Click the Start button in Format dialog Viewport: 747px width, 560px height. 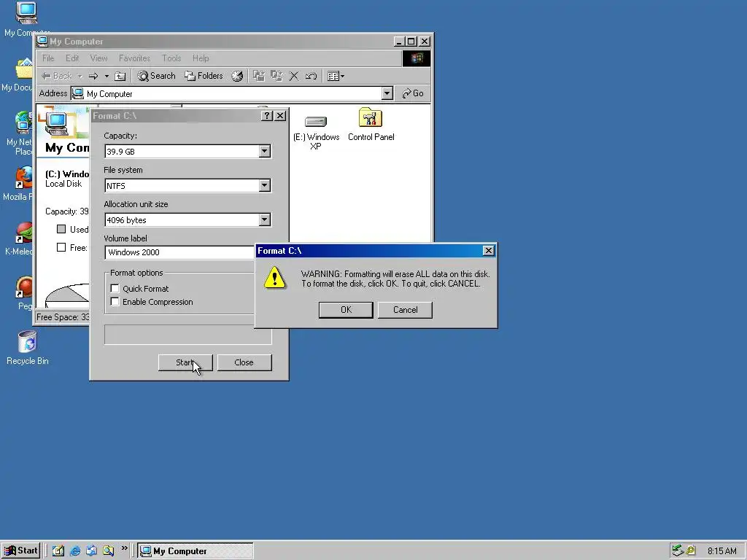[x=185, y=362]
